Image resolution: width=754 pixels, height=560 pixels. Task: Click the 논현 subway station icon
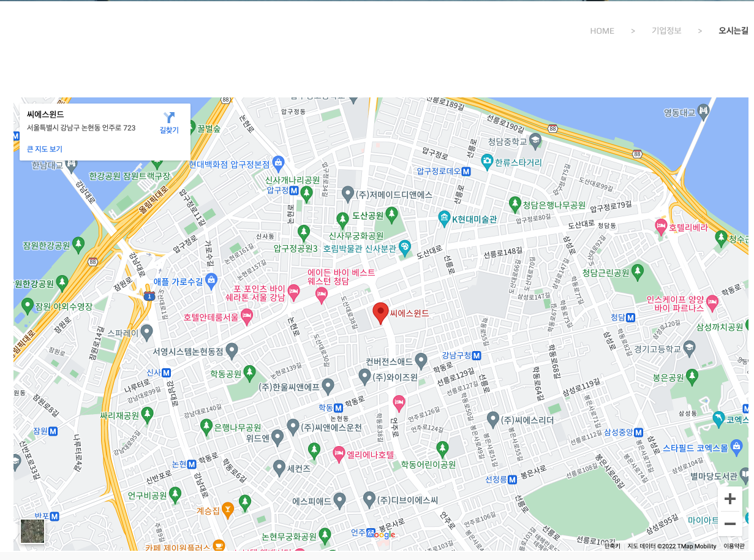click(192, 464)
